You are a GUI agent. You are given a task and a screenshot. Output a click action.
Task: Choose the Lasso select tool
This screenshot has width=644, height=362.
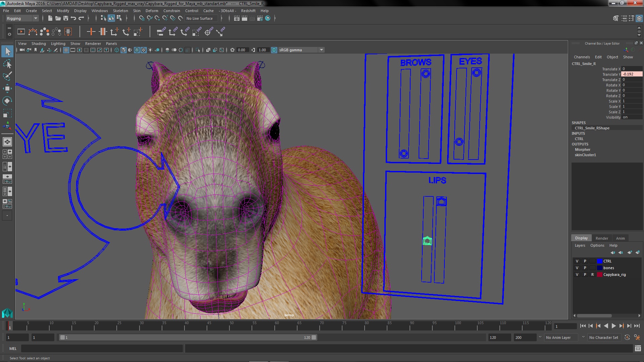click(7, 64)
